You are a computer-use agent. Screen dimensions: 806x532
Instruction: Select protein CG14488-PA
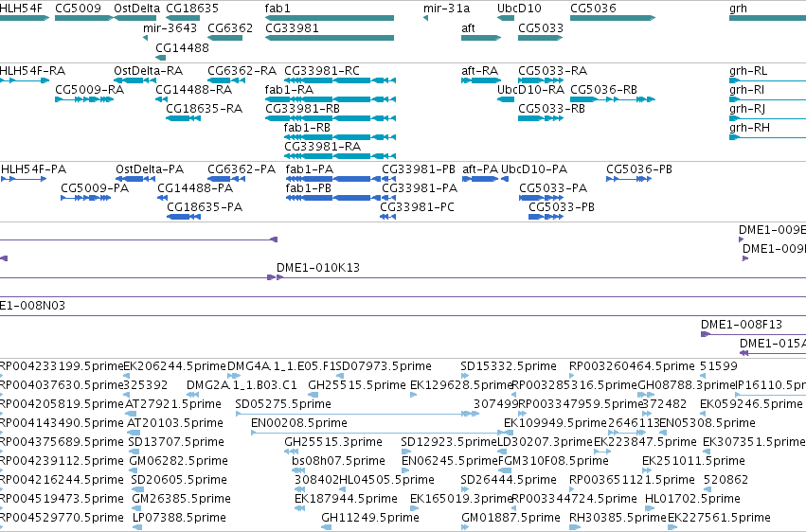[x=195, y=188]
